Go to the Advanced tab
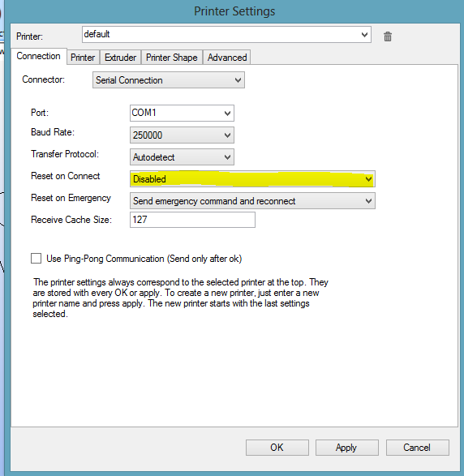The image size is (464, 476). coord(227,58)
